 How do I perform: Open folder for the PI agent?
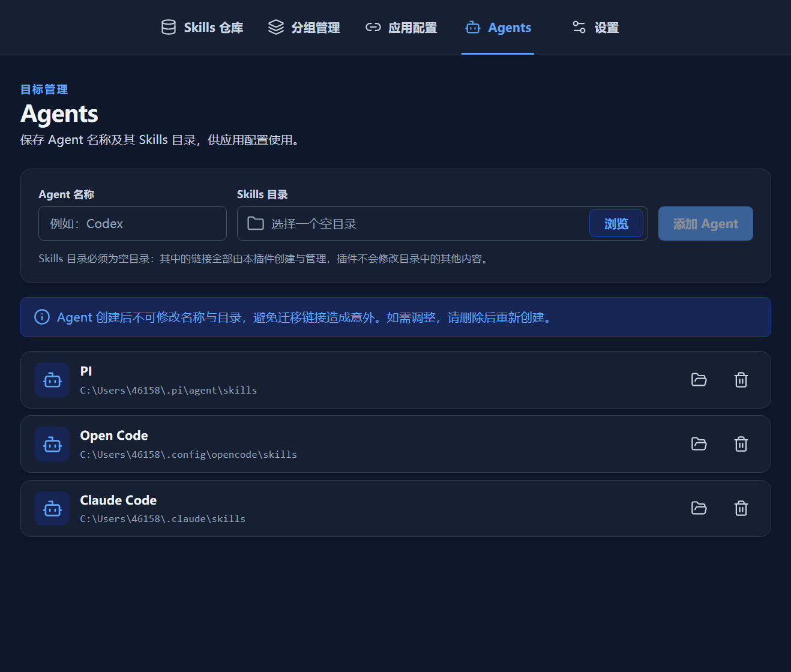click(x=699, y=380)
